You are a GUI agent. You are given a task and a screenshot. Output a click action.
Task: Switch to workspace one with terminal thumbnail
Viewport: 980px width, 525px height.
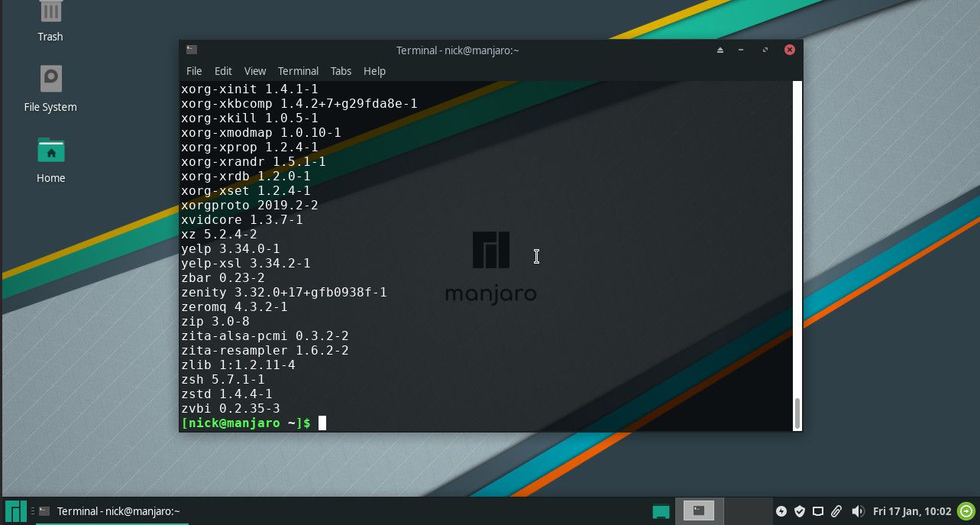click(x=698, y=510)
